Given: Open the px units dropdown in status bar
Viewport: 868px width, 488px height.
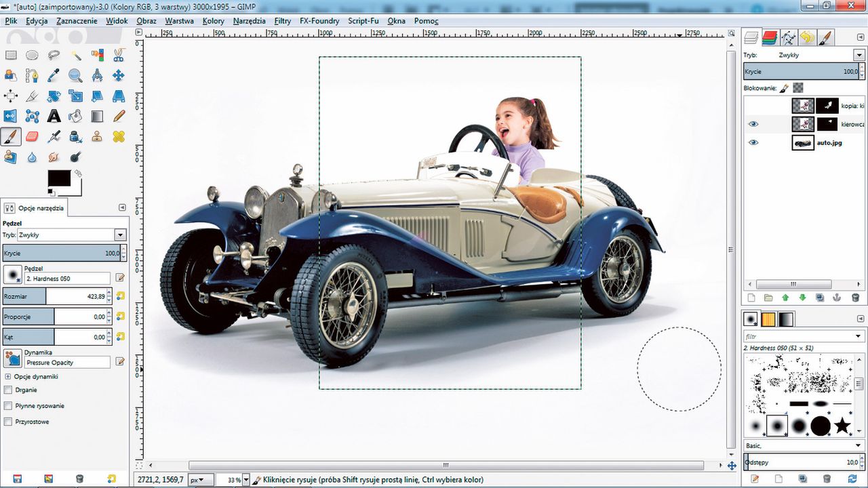Looking at the screenshot, I should (x=199, y=479).
